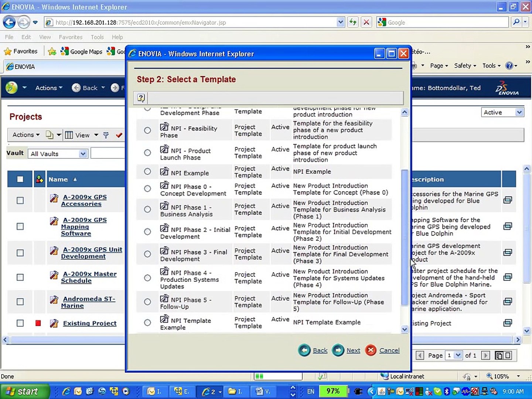Expand the ENOVIA top bar Actions dropdown
This screenshot has width=532, height=399.
pos(49,88)
